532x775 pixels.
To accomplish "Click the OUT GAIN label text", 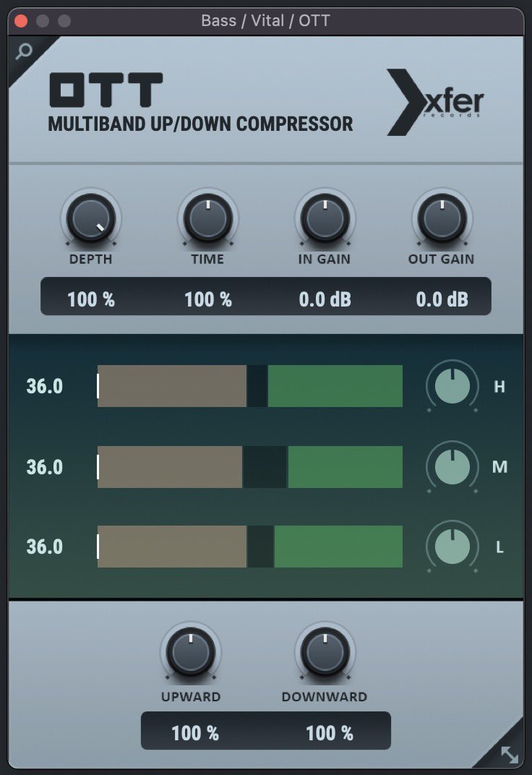I will [441, 259].
